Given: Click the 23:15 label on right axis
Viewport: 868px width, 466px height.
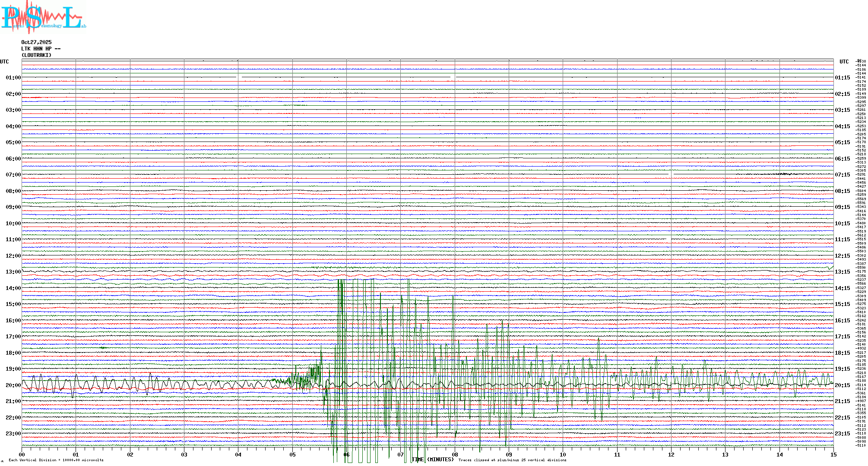Looking at the screenshot, I should (842, 434).
